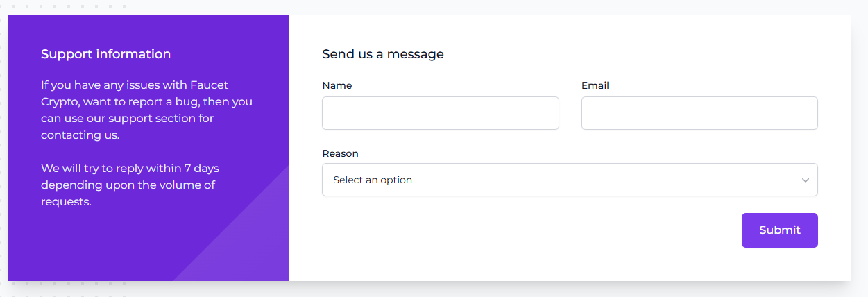The image size is (868, 297).
Task: Click the "contacting us" text in the purple panel
Action: [x=80, y=135]
